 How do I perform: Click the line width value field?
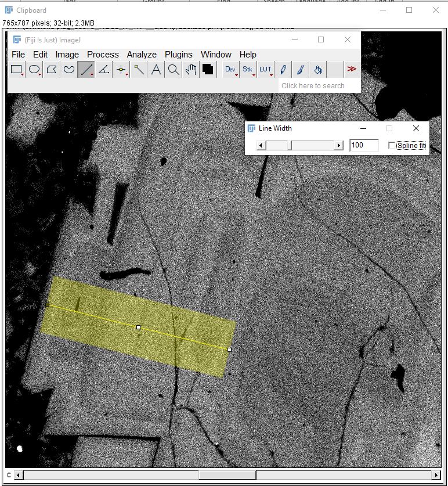click(x=364, y=145)
